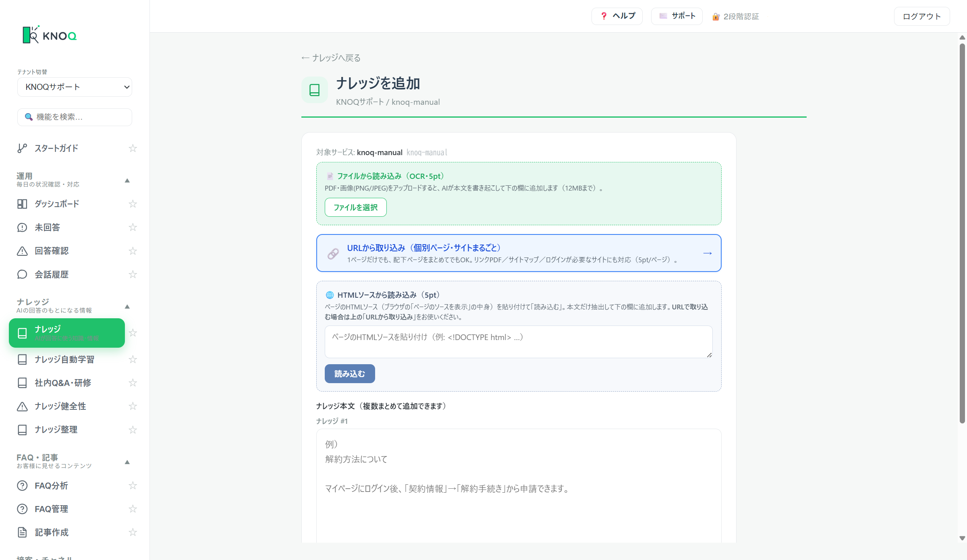Toggle the star next to 記事作成
This screenshot has height=560, width=967.
[133, 532]
